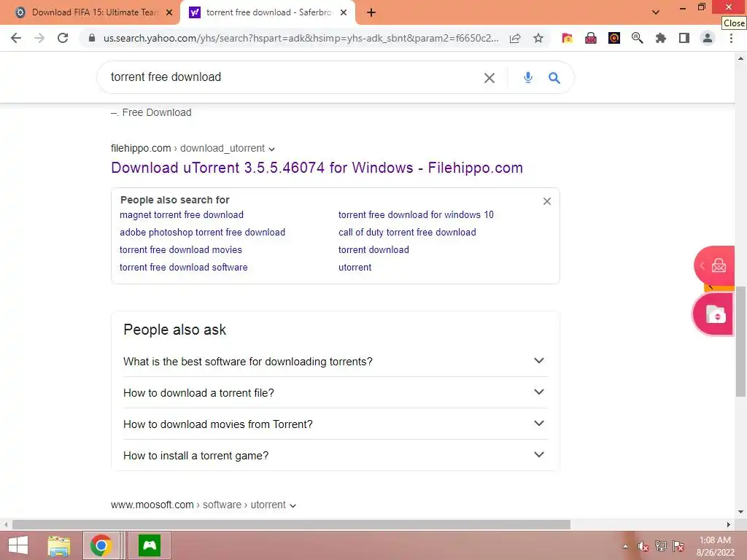Image resolution: width=747 pixels, height=560 pixels.
Task: Search torrent free download for windows 10
Action: 416,215
